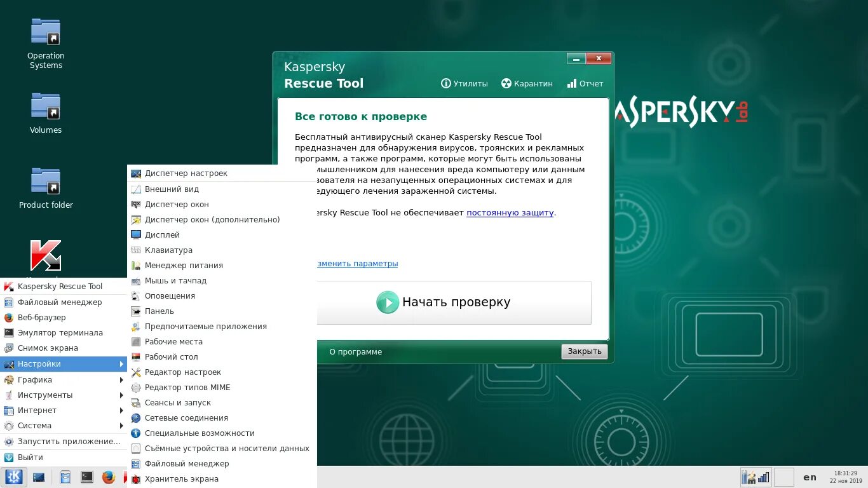Open Предпочитаемые приложения entry

point(222,327)
